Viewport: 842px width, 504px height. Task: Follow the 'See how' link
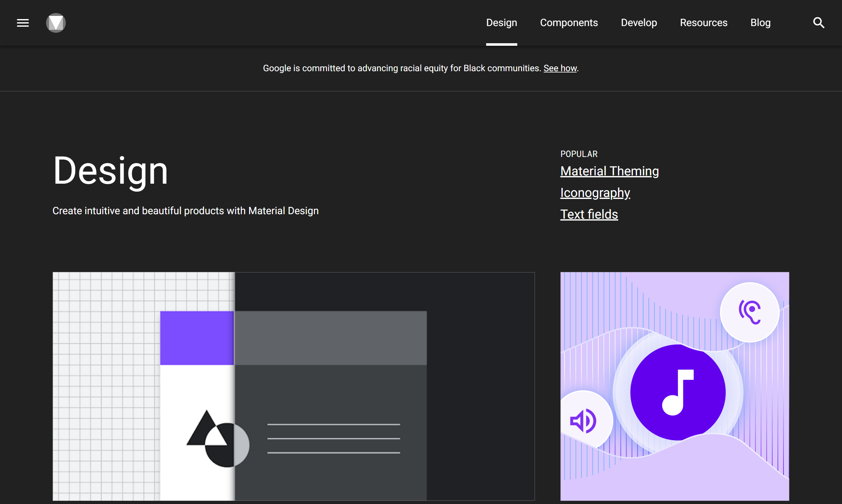coord(560,68)
